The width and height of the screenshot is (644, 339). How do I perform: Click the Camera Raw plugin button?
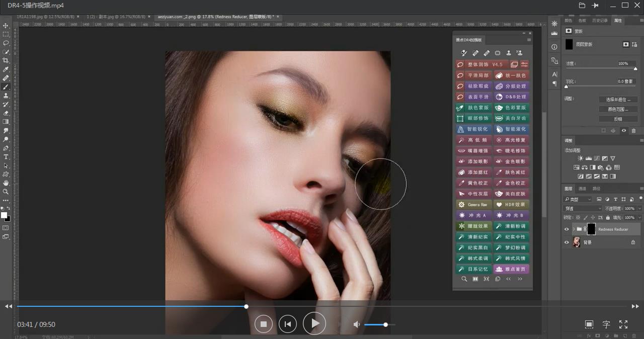pos(473,205)
